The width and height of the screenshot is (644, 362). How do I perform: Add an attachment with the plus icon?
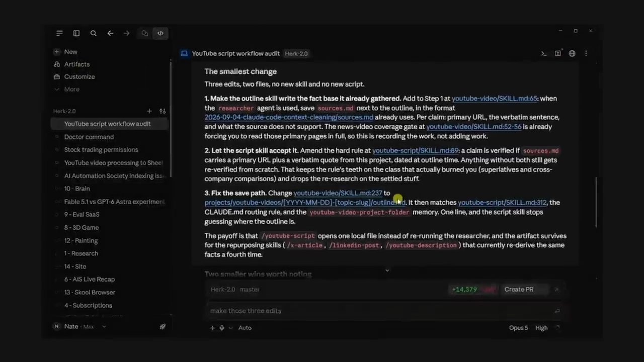coord(212,328)
